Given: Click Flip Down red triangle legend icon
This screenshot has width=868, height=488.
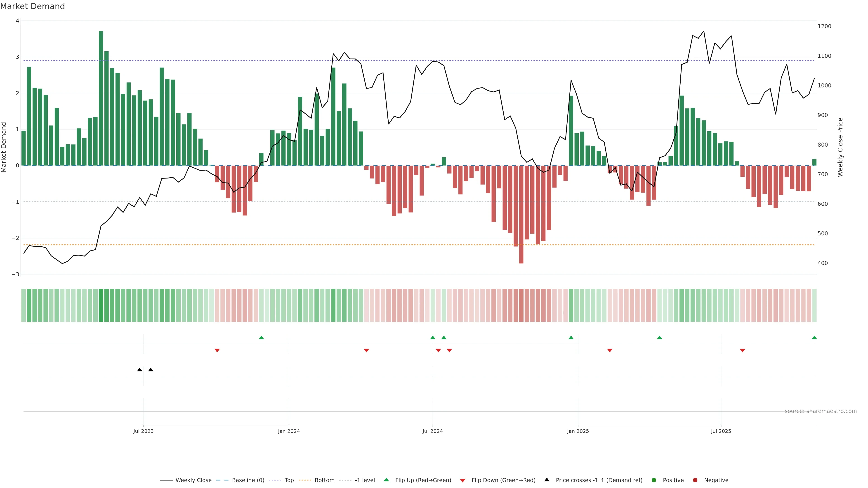Looking at the screenshot, I should click(463, 481).
